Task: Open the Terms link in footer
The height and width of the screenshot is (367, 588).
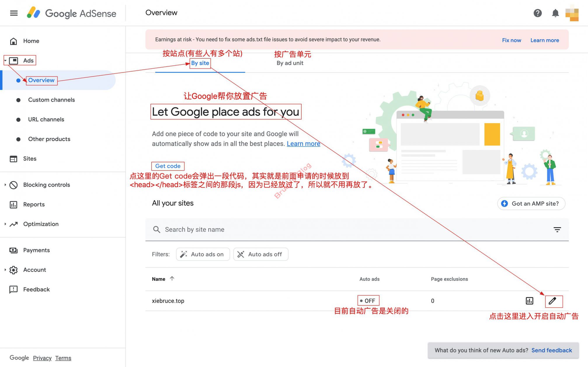Action: tap(63, 358)
